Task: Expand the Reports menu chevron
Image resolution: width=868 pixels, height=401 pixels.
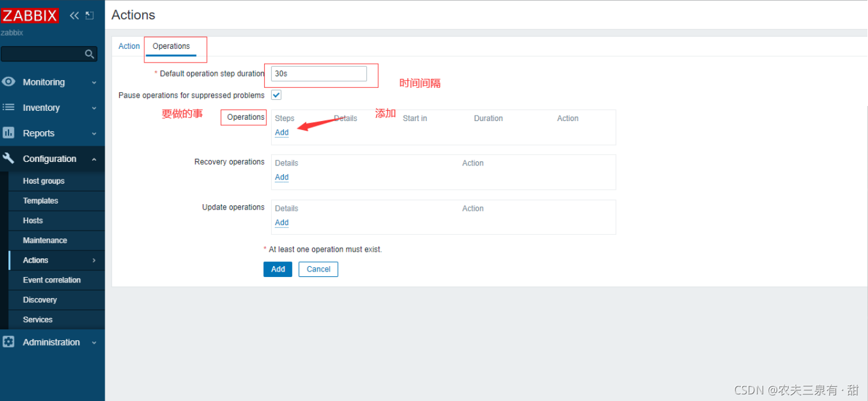Action: [94, 134]
